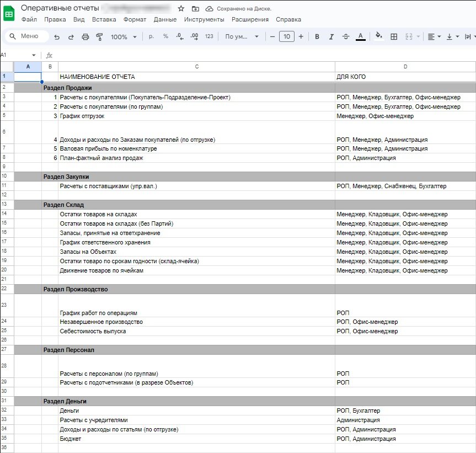Open the 100% zoom dropdown
476x453 pixels.
[x=124, y=37]
